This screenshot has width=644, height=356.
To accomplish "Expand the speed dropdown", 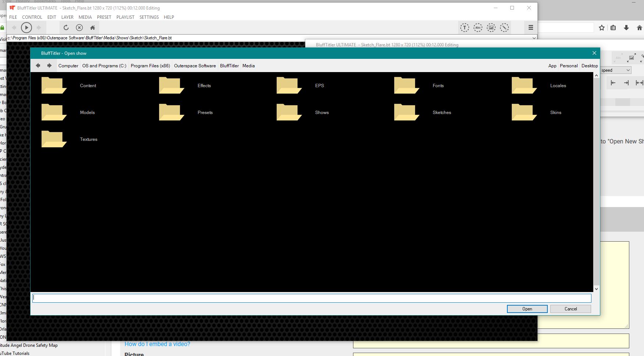I will (628, 70).
